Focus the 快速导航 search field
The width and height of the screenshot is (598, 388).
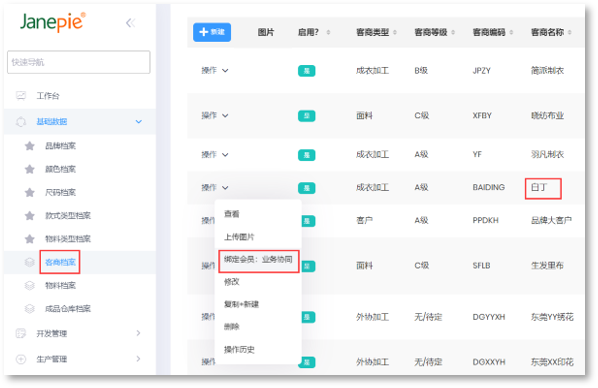pos(79,62)
